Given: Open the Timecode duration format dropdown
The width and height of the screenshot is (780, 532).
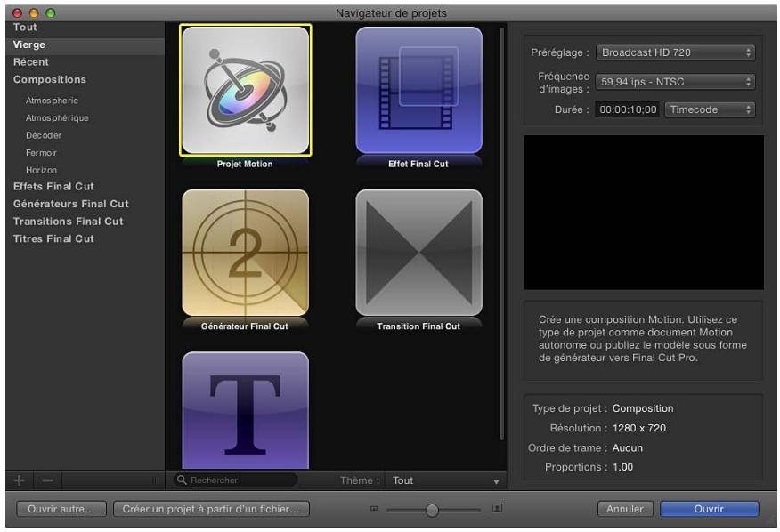Looking at the screenshot, I should click(710, 109).
